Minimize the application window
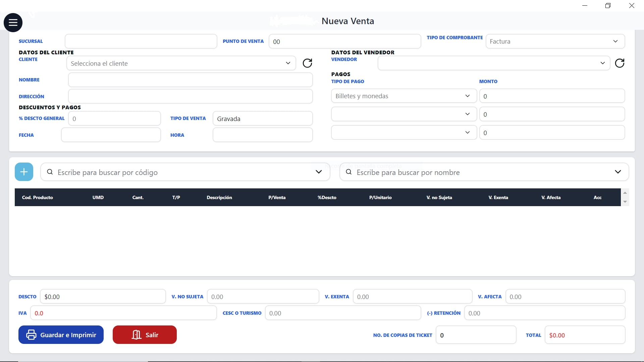Viewport: 644px width, 362px height. pyautogui.click(x=585, y=6)
